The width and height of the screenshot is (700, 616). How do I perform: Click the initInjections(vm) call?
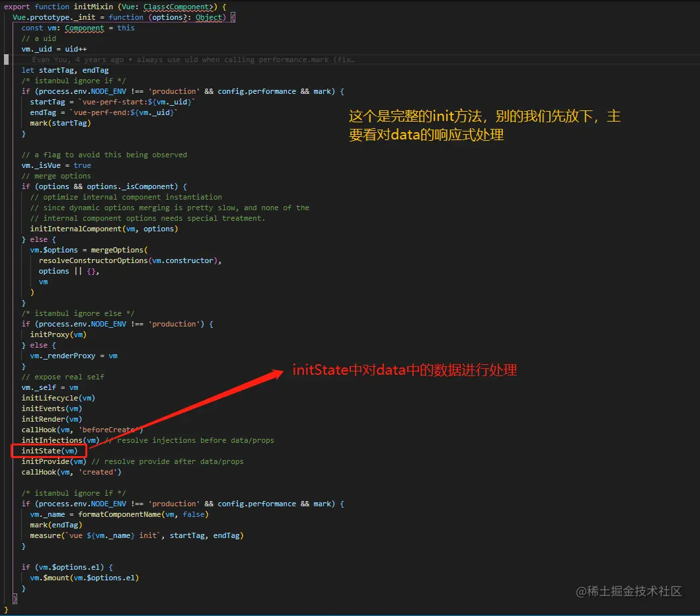point(60,441)
